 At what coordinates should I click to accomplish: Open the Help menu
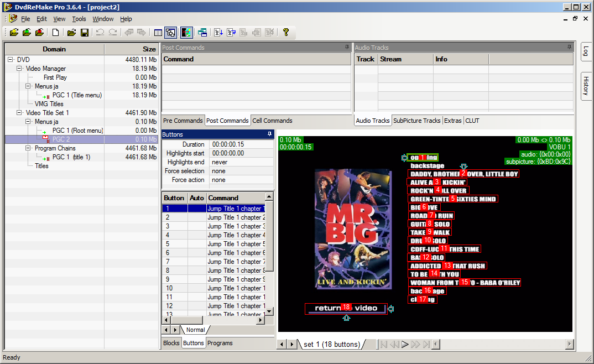[x=126, y=19]
